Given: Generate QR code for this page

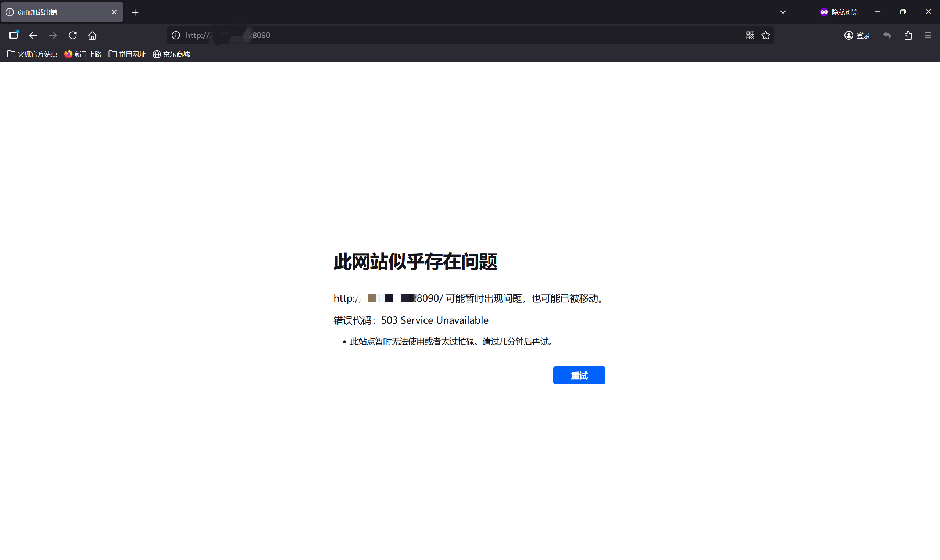Looking at the screenshot, I should pyautogui.click(x=750, y=35).
